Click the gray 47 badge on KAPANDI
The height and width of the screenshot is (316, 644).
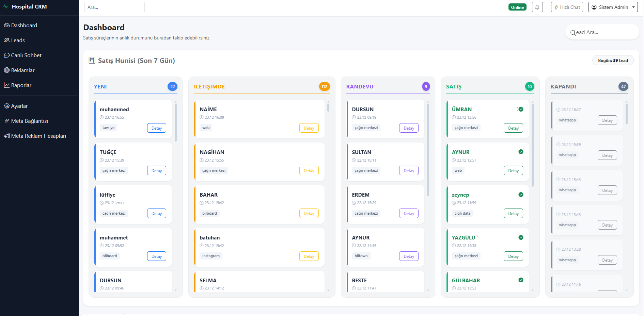[623, 86]
